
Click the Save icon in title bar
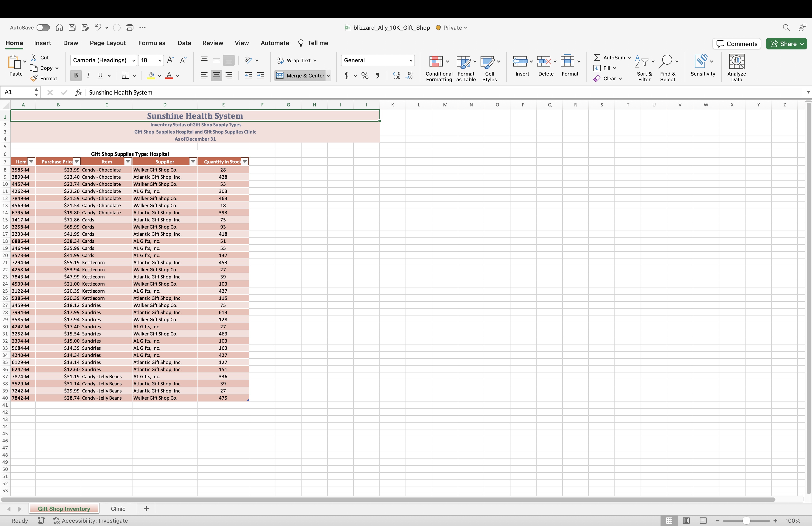[72, 28]
